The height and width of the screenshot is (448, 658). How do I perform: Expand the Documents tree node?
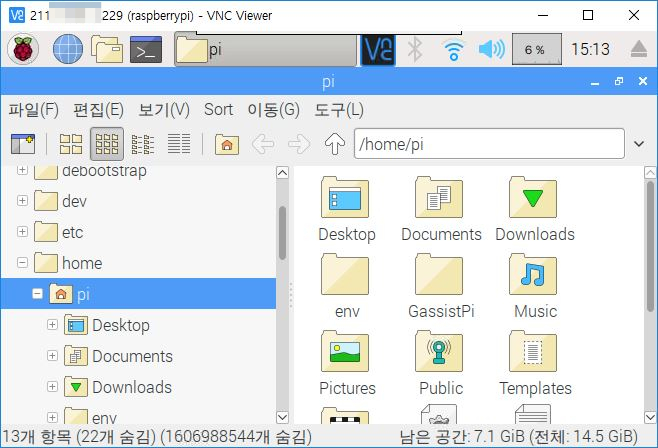coord(52,356)
